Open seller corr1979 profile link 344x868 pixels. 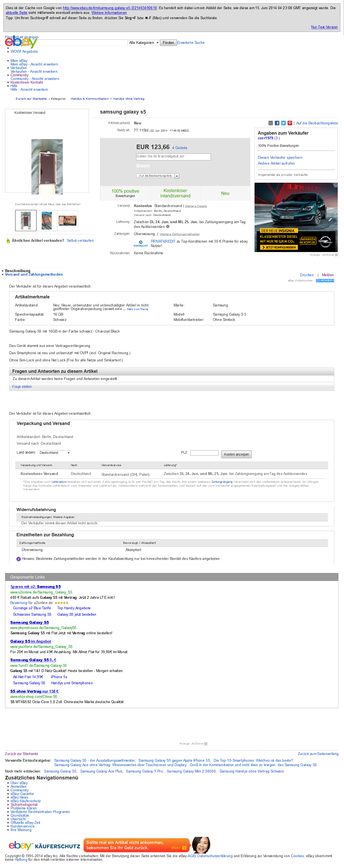pyautogui.click(x=265, y=138)
